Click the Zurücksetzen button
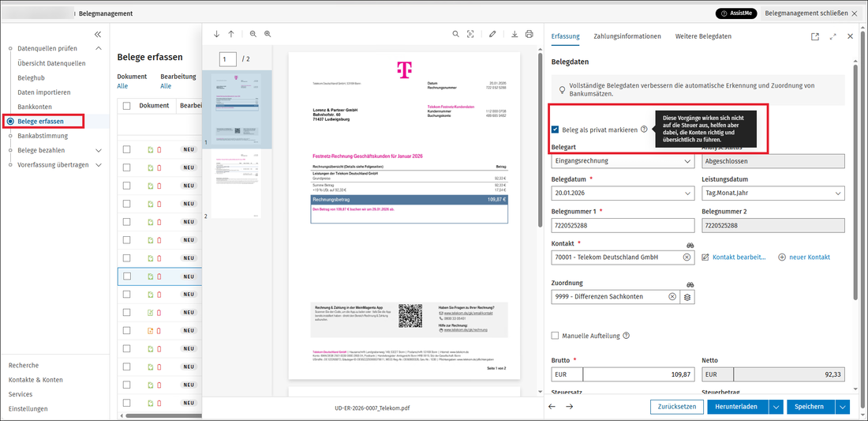 click(x=676, y=407)
